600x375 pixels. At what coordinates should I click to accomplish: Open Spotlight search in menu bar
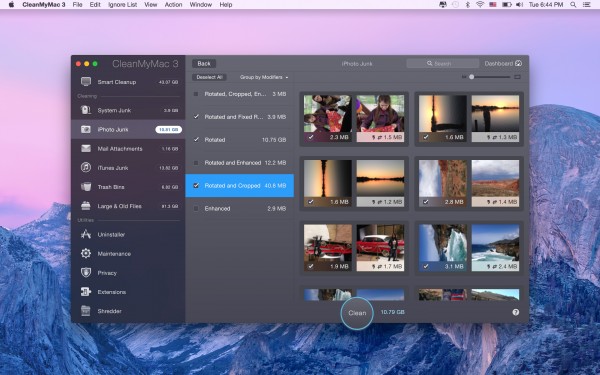tap(573, 5)
